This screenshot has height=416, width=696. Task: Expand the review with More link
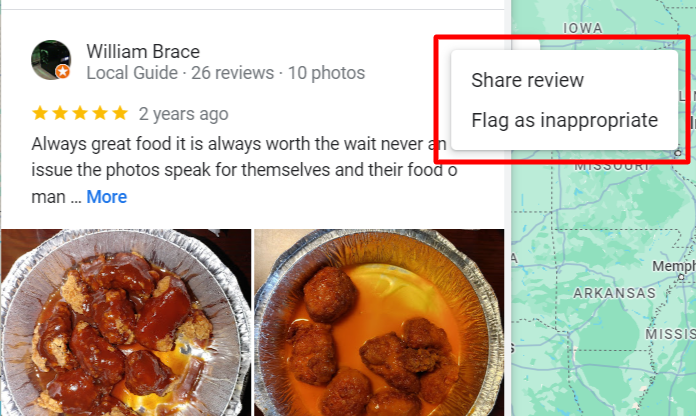(107, 197)
